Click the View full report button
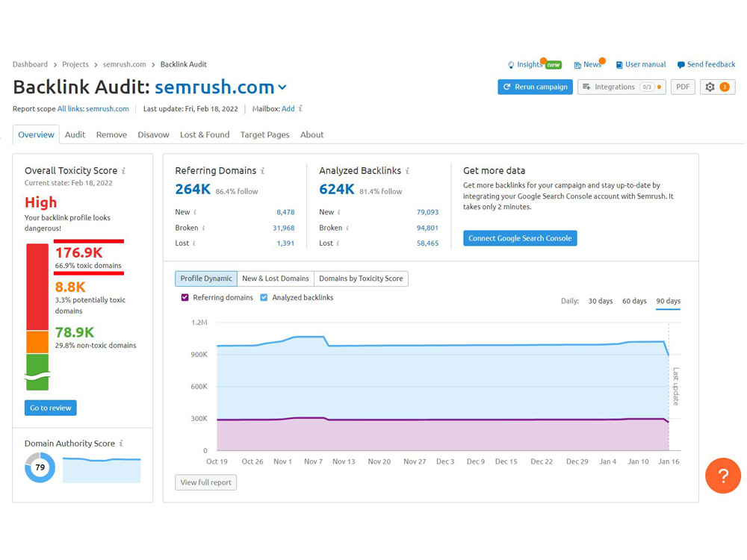747x560 pixels. 206,482
